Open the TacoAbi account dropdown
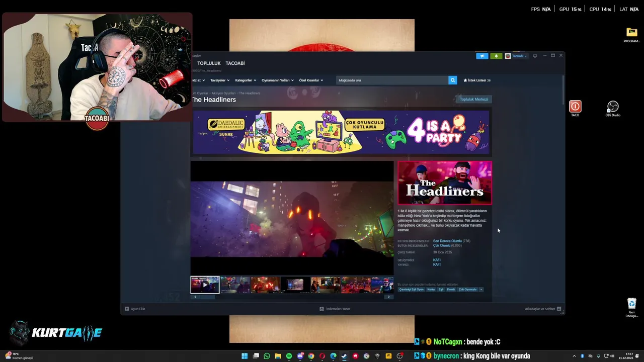 pos(516,56)
